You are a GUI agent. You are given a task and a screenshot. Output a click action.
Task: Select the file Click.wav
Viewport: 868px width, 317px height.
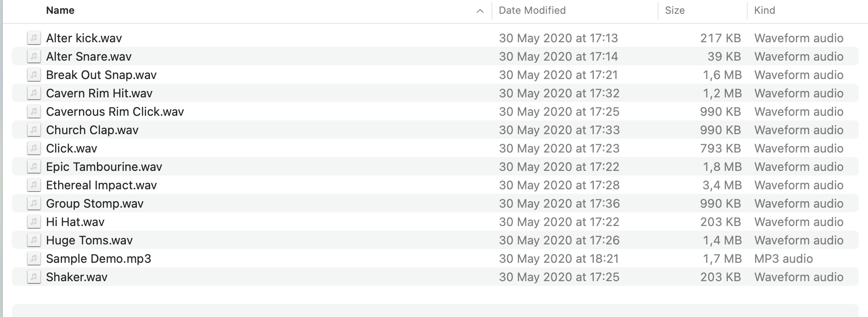(x=72, y=148)
